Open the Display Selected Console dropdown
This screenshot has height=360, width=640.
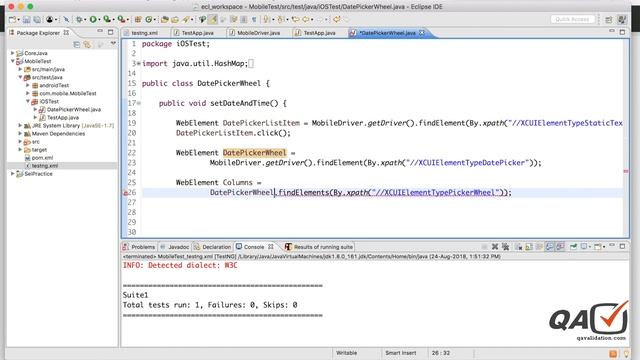pyautogui.click(x=590, y=247)
